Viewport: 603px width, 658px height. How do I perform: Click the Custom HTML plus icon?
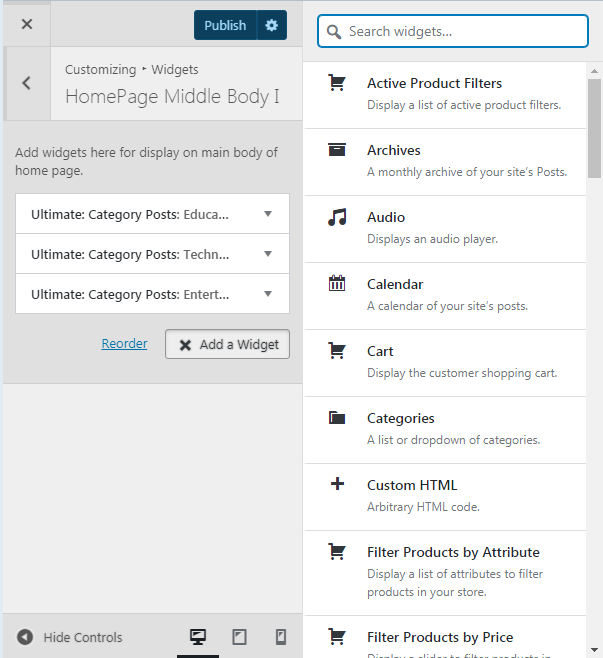click(x=337, y=484)
